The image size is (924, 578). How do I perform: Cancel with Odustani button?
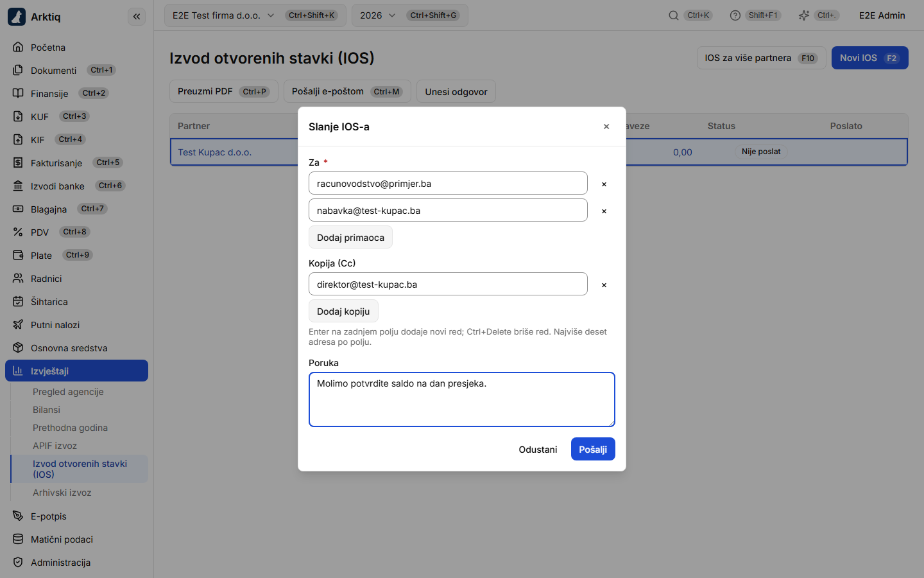coord(538,449)
